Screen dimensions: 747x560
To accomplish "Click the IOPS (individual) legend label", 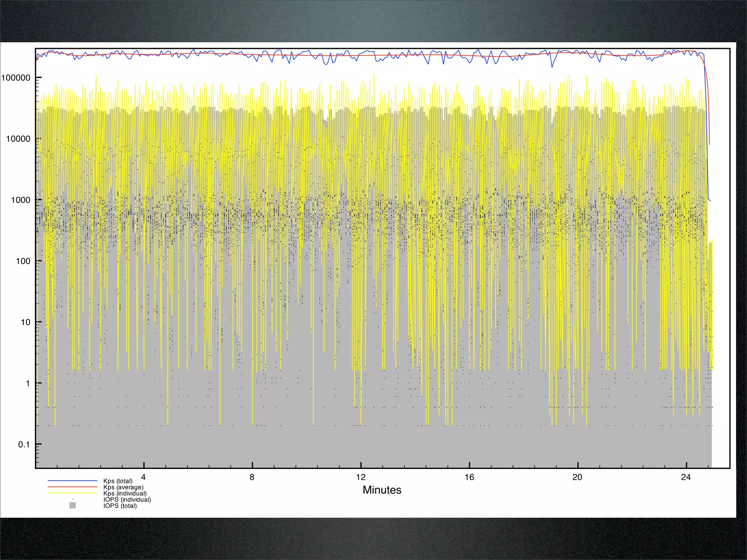I will coord(127,499).
